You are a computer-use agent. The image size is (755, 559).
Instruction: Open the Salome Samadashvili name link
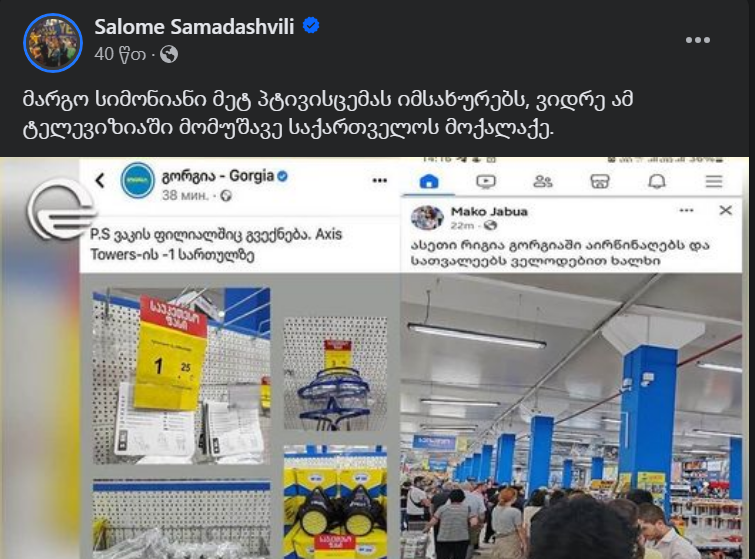click(194, 26)
